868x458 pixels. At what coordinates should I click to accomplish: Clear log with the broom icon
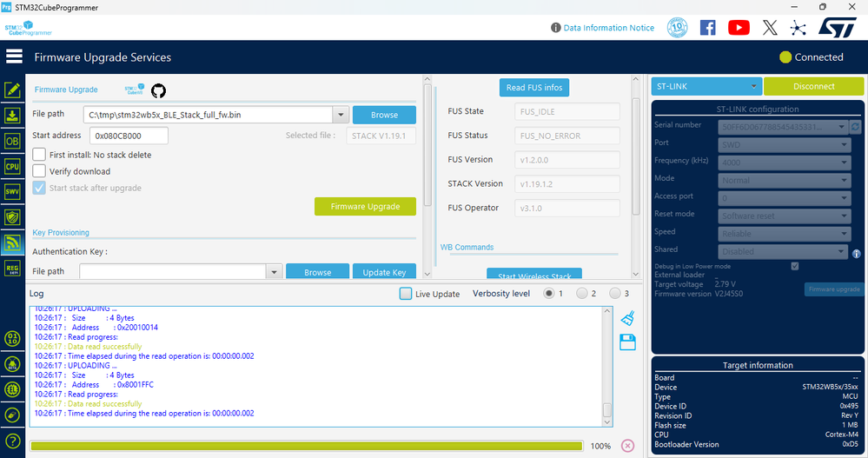coord(627,318)
